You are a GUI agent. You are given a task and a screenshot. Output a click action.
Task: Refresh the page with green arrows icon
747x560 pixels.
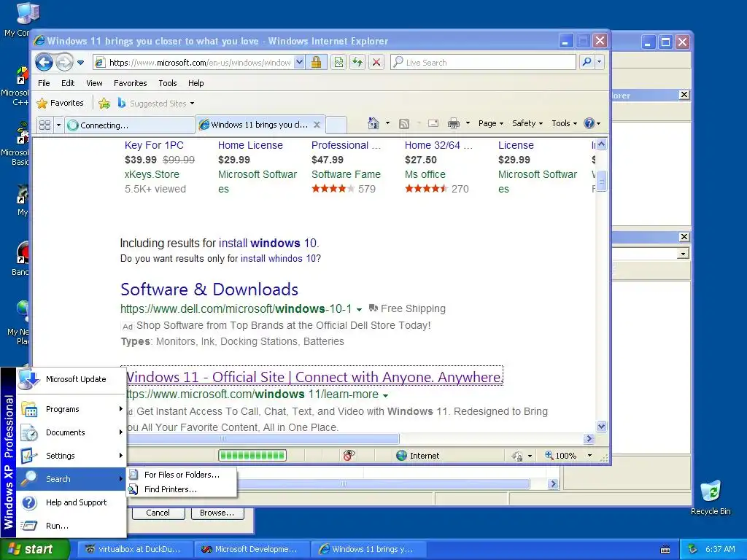(357, 63)
